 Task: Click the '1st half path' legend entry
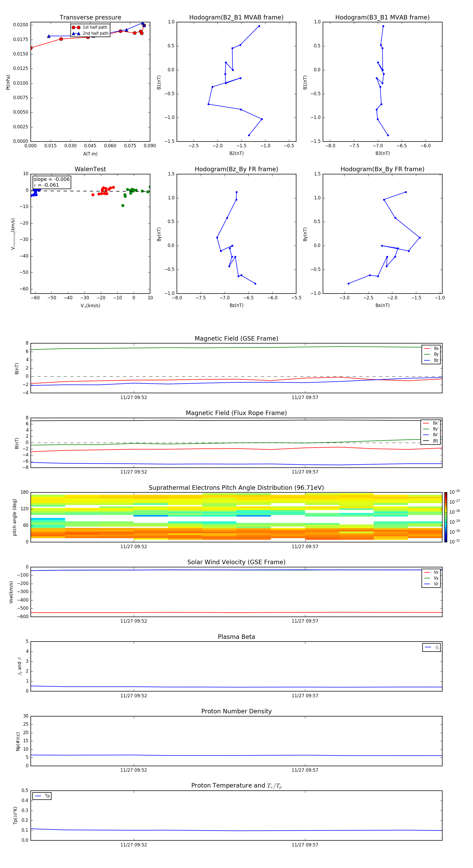pyautogui.click(x=90, y=27)
